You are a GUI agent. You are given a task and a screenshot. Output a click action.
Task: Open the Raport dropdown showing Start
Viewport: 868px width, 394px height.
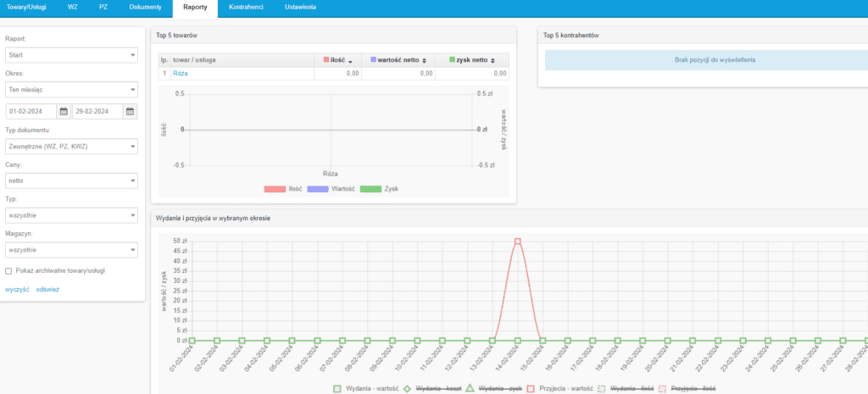point(71,55)
